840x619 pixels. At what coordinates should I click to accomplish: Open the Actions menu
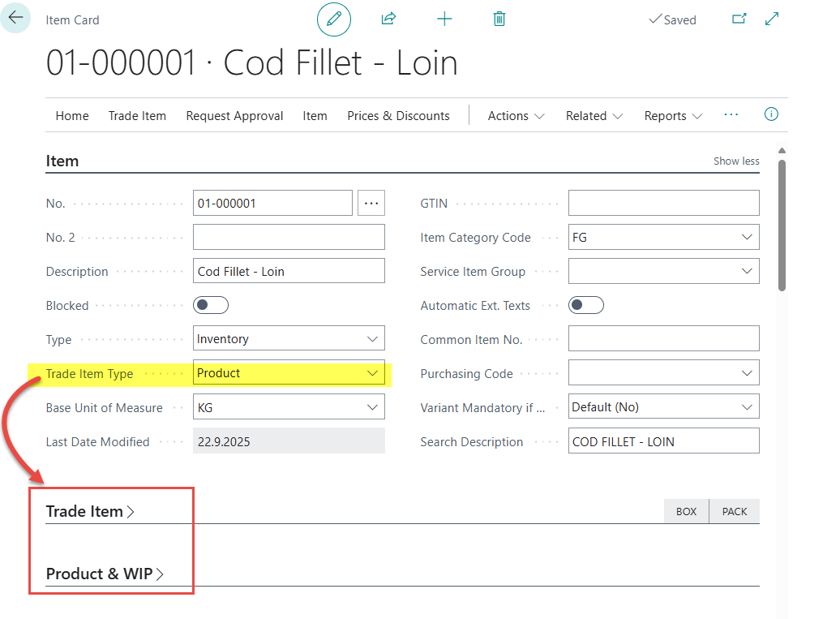pos(516,116)
